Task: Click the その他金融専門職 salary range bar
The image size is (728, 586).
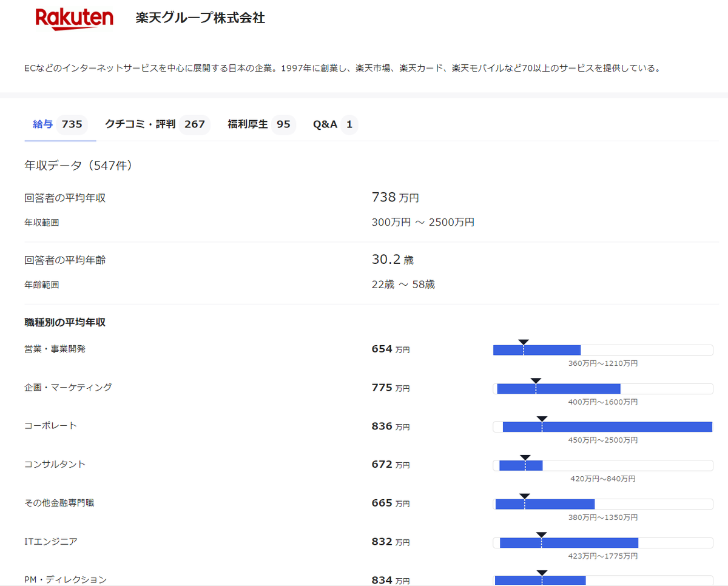Action: [603, 504]
